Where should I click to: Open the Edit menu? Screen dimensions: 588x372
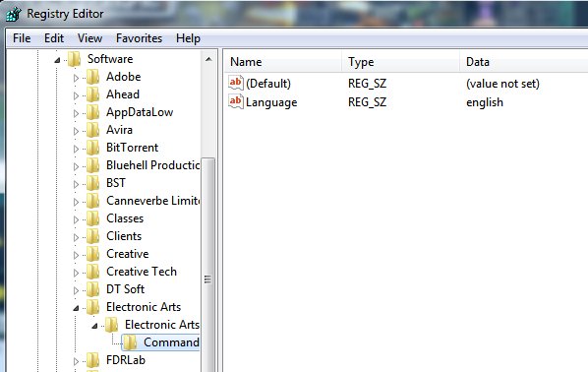click(x=54, y=38)
